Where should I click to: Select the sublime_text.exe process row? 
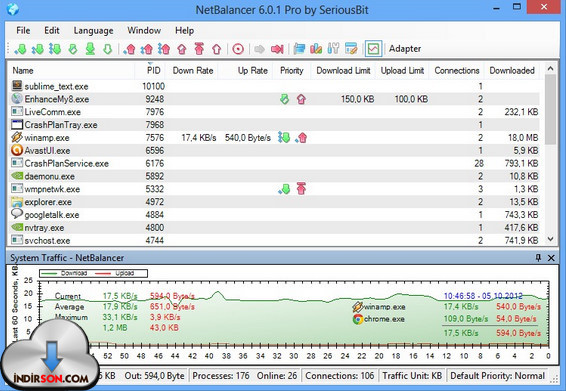pos(274,86)
